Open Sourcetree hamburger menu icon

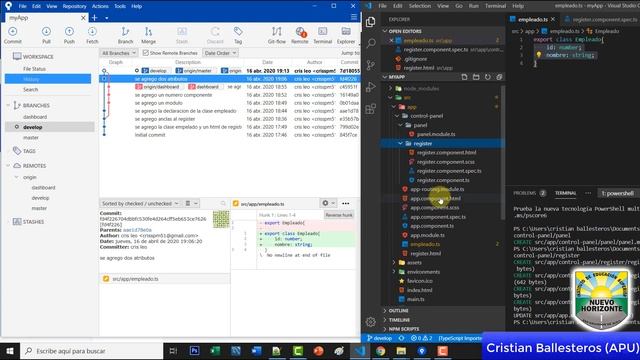click(354, 17)
